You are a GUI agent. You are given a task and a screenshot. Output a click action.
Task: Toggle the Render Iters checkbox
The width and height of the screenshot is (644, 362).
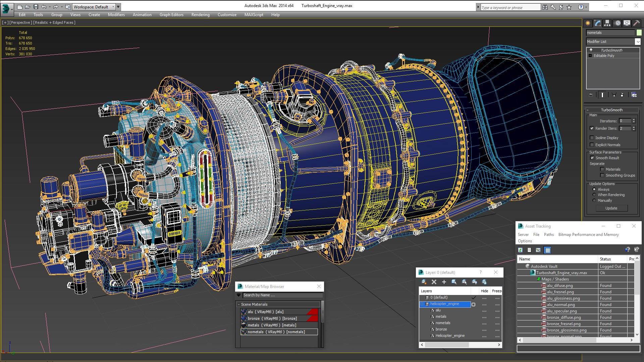(592, 128)
